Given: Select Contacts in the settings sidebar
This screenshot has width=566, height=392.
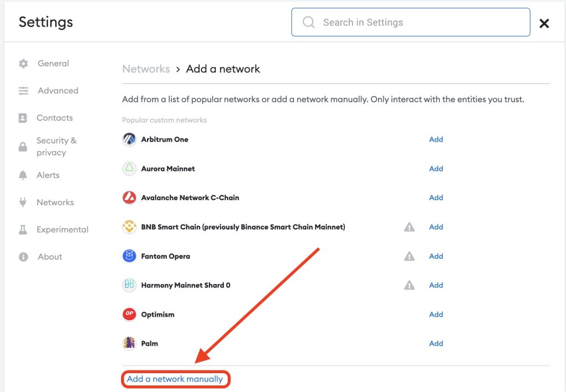Looking at the screenshot, I should pyautogui.click(x=54, y=118).
